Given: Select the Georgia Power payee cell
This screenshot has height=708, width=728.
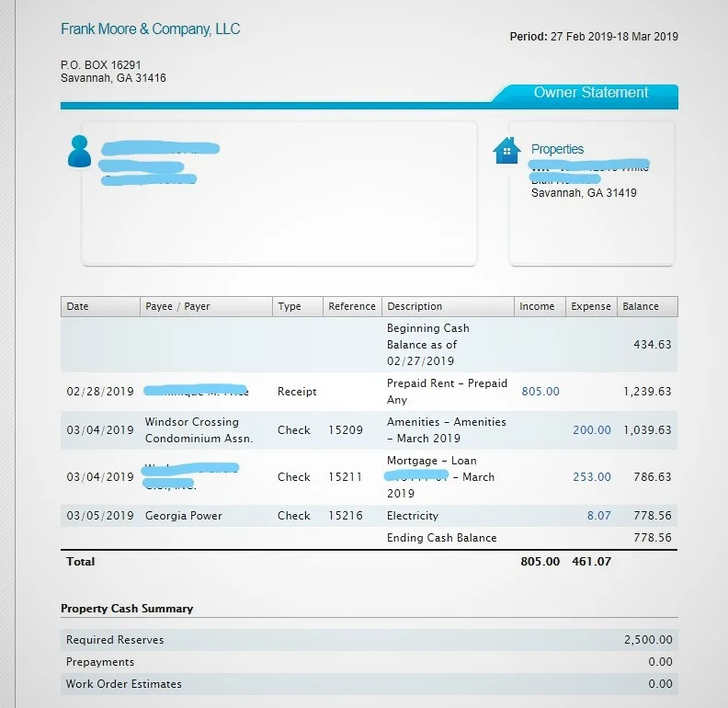Looking at the screenshot, I should (184, 516).
